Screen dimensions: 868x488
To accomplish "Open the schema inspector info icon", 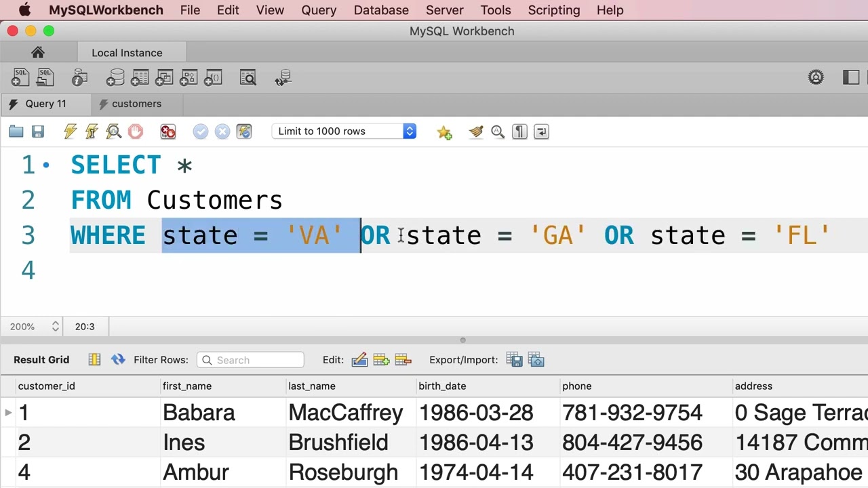I will click(x=79, y=78).
